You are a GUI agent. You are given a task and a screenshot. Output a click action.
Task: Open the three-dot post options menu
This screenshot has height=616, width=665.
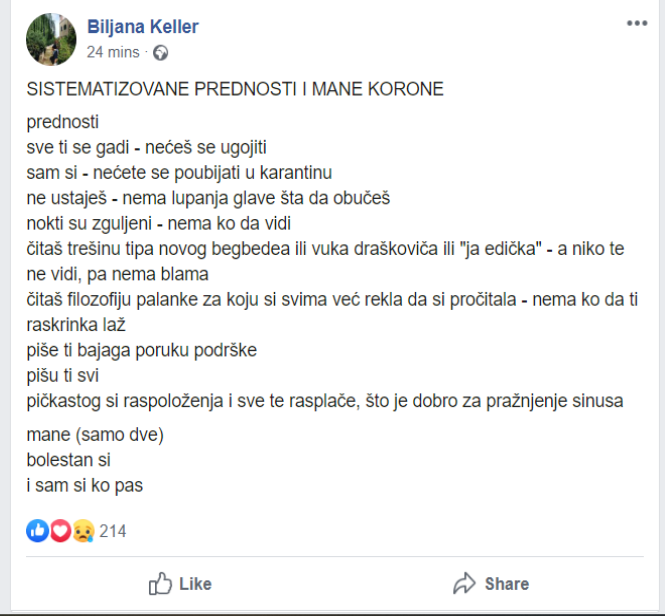pyautogui.click(x=637, y=23)
